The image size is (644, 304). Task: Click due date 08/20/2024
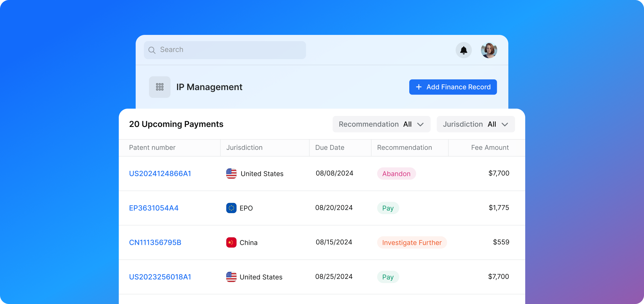[x=334, y=208]
